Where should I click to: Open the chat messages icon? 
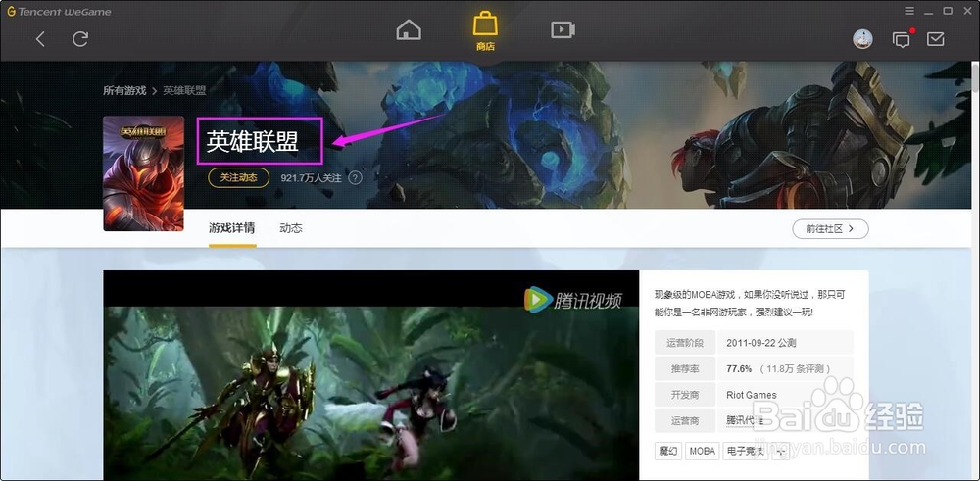902,40
